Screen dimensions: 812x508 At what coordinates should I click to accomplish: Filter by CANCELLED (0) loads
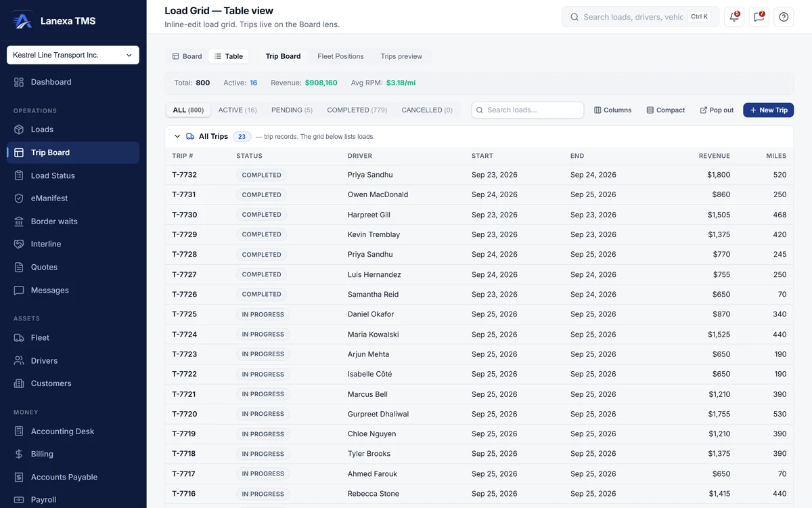[x=427, y=110]
